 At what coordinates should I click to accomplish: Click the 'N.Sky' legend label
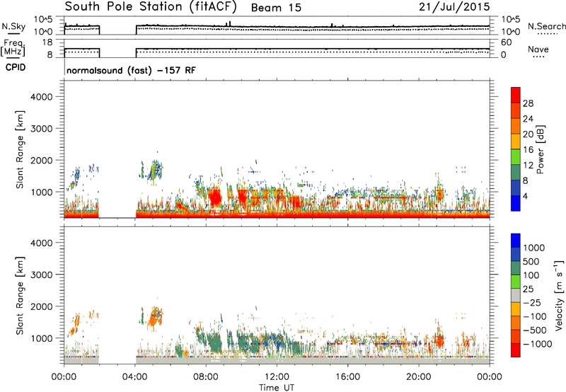(x=13, y=26)
